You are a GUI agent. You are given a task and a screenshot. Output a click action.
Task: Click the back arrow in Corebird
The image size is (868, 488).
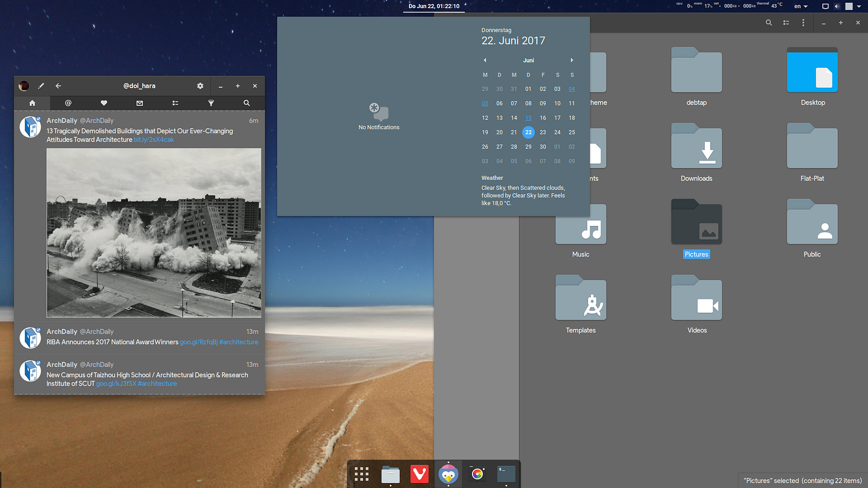[x=59, y=86]
